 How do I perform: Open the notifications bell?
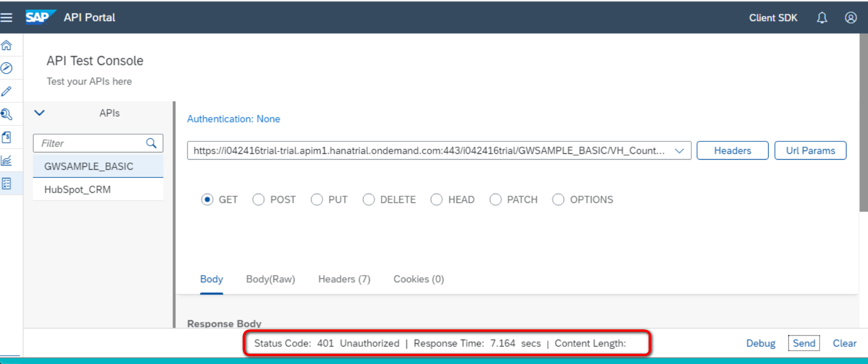coord(822,18)
